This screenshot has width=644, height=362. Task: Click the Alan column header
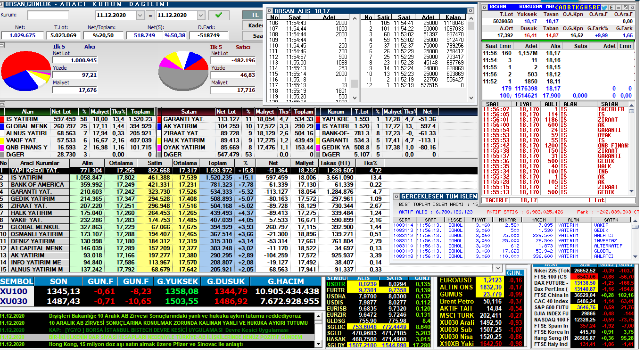28,112
